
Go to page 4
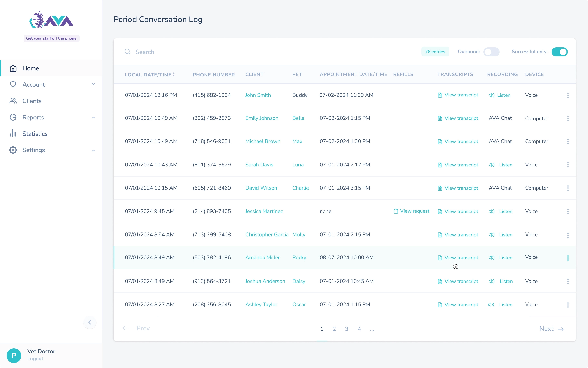coord(359,329)
